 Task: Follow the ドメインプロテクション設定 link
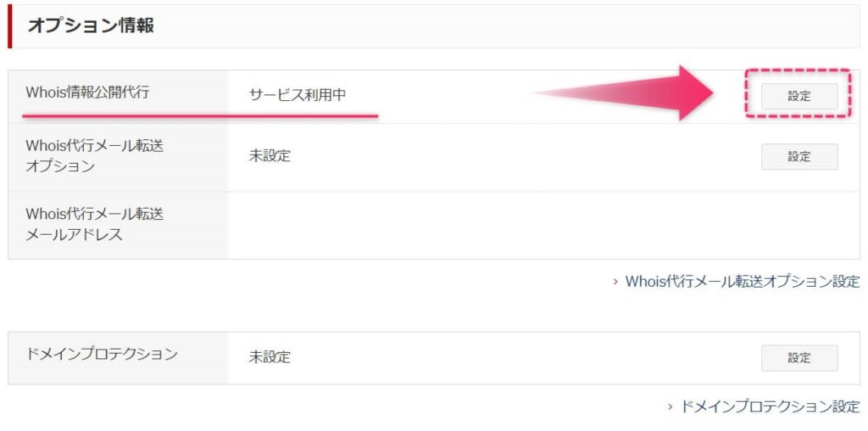[770, 406]
